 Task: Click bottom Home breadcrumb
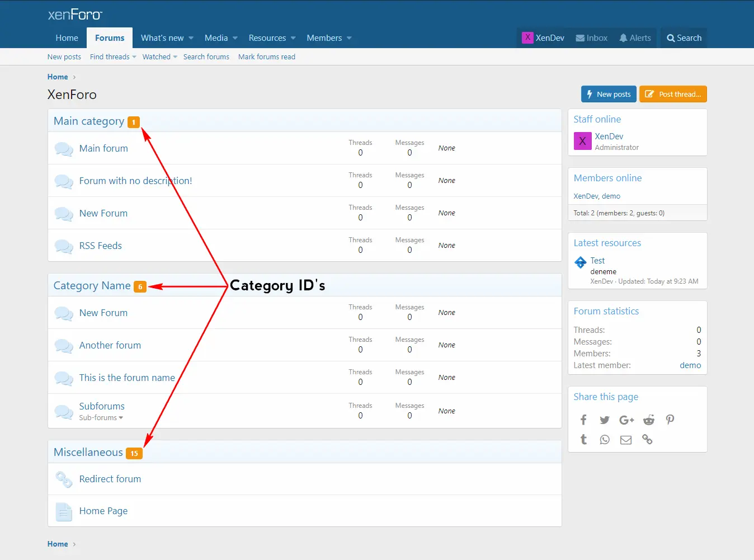[58, 544]
